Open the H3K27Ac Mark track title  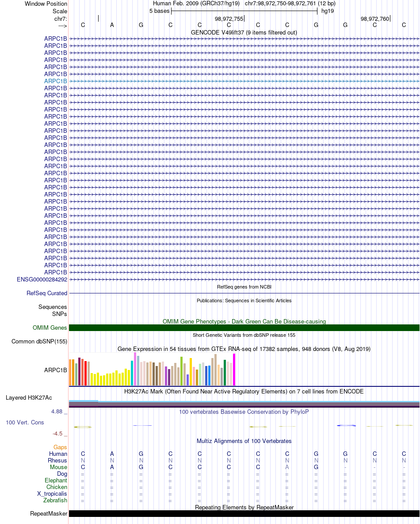coord(244,391)
